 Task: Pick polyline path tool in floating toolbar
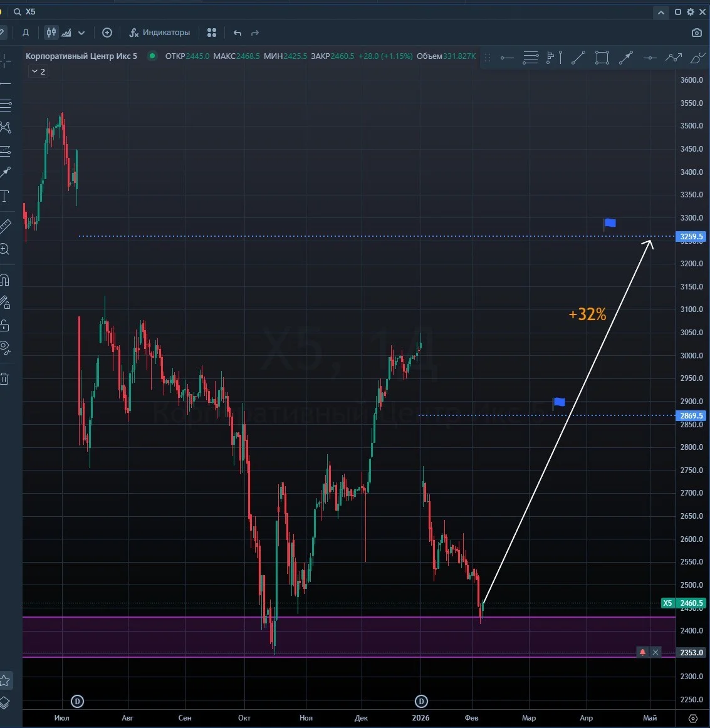coord(673,58)
